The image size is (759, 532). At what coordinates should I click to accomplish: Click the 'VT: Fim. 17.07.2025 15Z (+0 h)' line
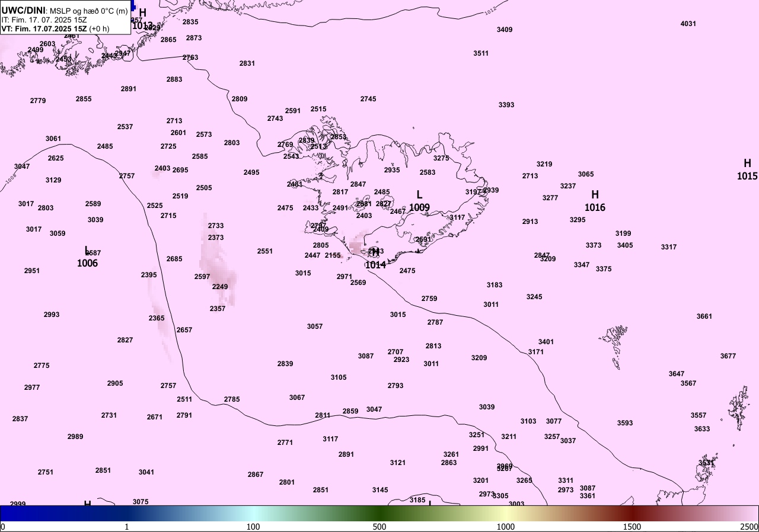pos(55,28)
